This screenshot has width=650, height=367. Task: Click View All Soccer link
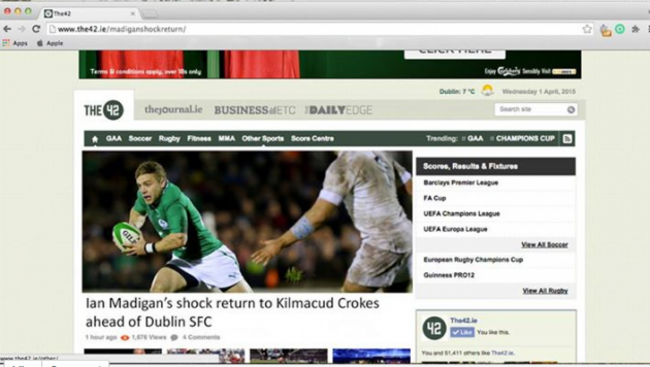544,245
